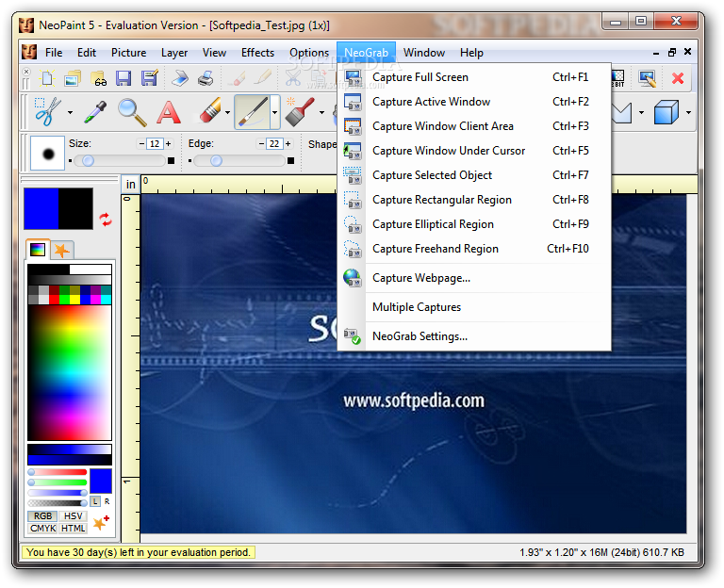Decrease Edge value with minus button
Viewport: 724px width, 588px height.
click(261, 143)
